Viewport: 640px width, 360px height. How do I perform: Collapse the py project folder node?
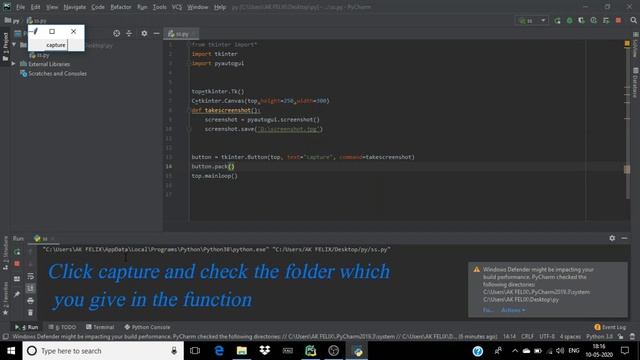[x=14, y=44]
